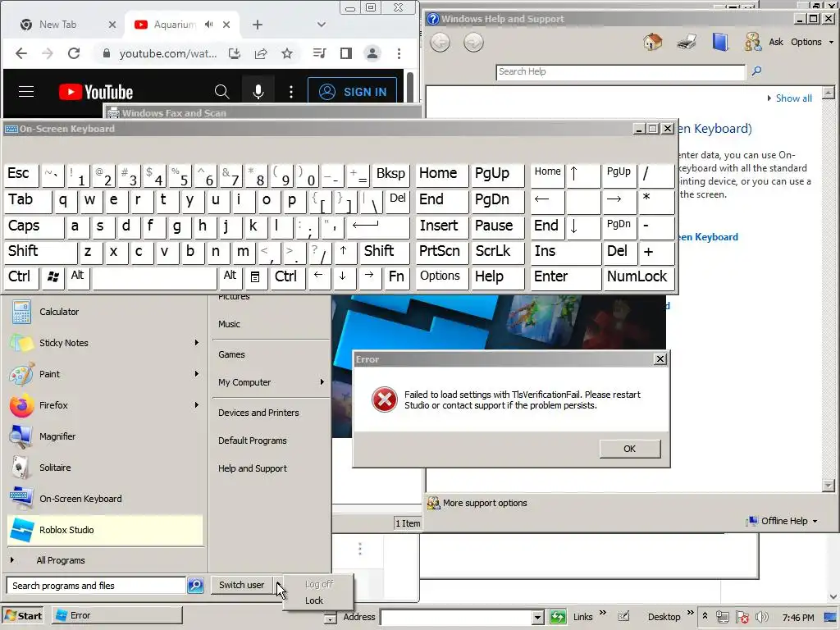Open Browse Help book icon
Screen dimensions: 840x630
(x=720, y=41)
